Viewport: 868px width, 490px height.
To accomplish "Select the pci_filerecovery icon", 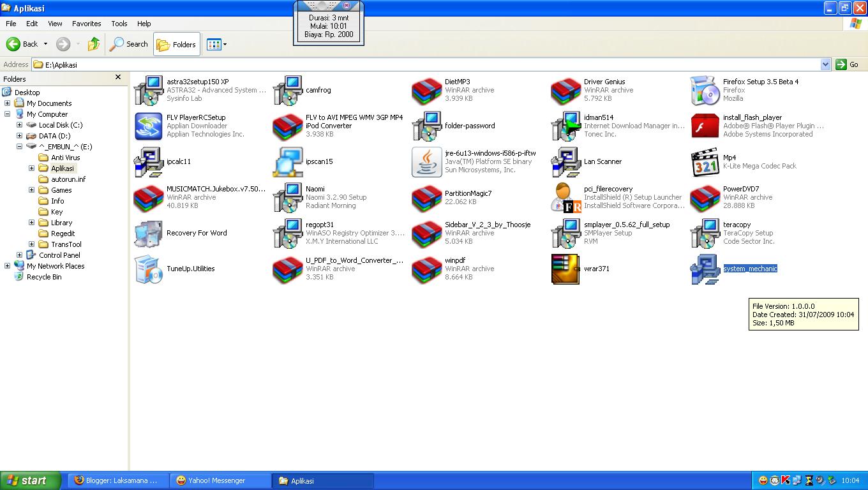I will click(566, 197).
